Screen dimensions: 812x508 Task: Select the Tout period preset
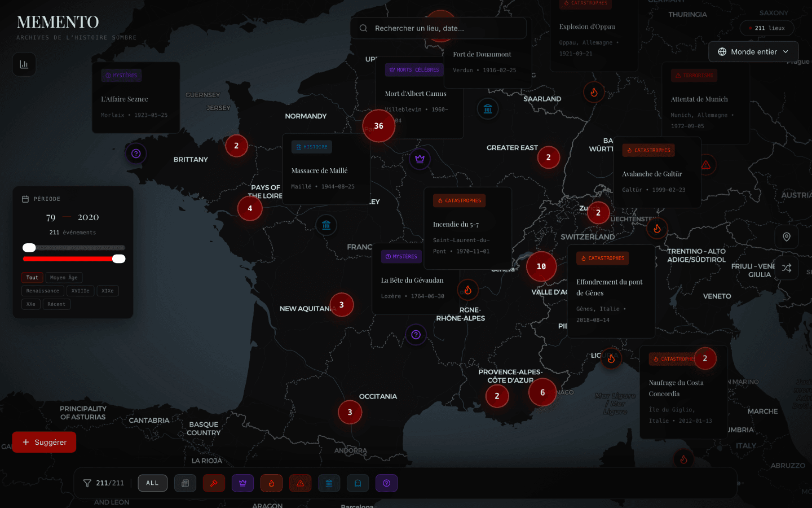click(x=32, y=278)
